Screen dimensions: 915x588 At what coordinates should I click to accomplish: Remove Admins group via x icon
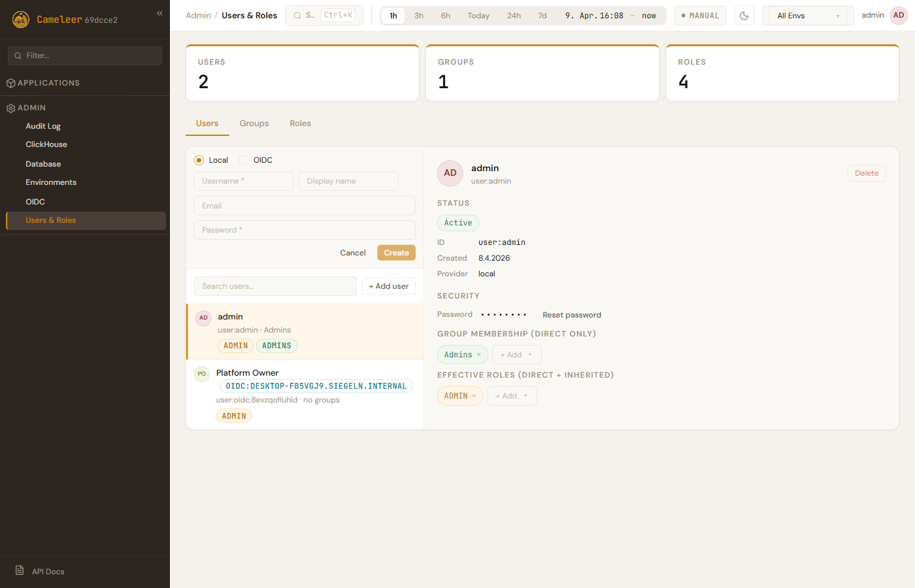tap(479, 355)
